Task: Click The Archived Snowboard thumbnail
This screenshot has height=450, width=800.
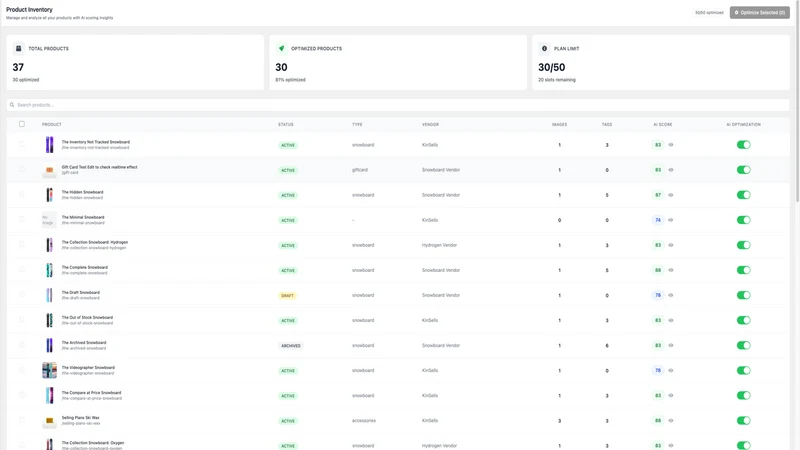Action: (49, 345)
